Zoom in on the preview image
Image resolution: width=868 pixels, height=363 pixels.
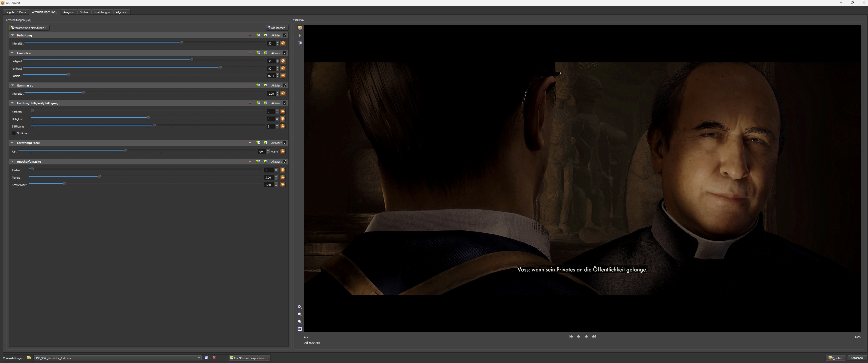pyautogui.click(x=300, y=307)
